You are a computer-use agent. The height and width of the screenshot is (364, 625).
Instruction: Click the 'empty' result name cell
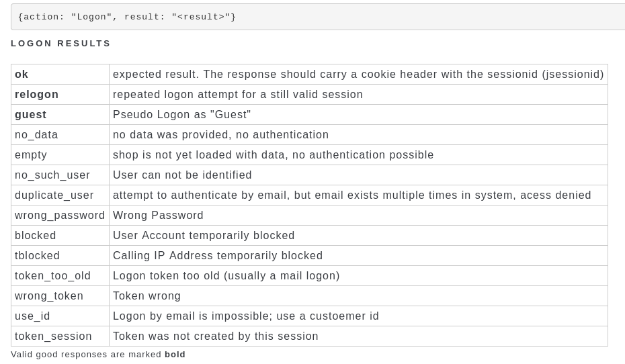click(x=60, y=155)
